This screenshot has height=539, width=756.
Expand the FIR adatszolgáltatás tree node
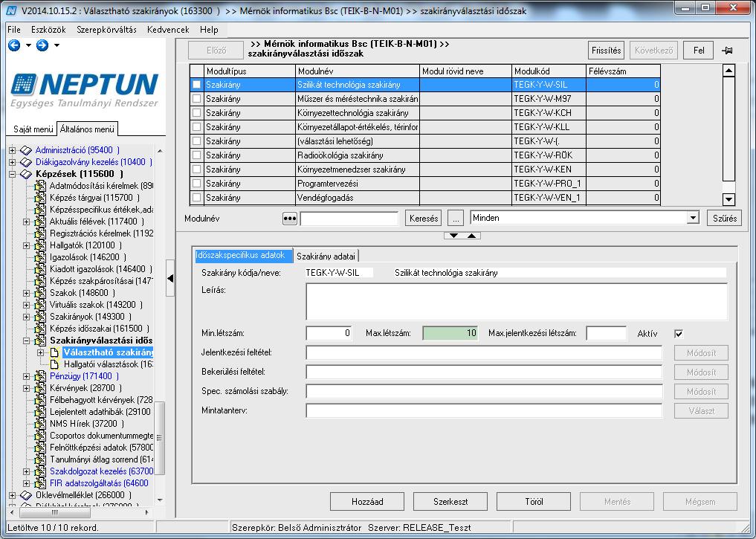point(27,483)
